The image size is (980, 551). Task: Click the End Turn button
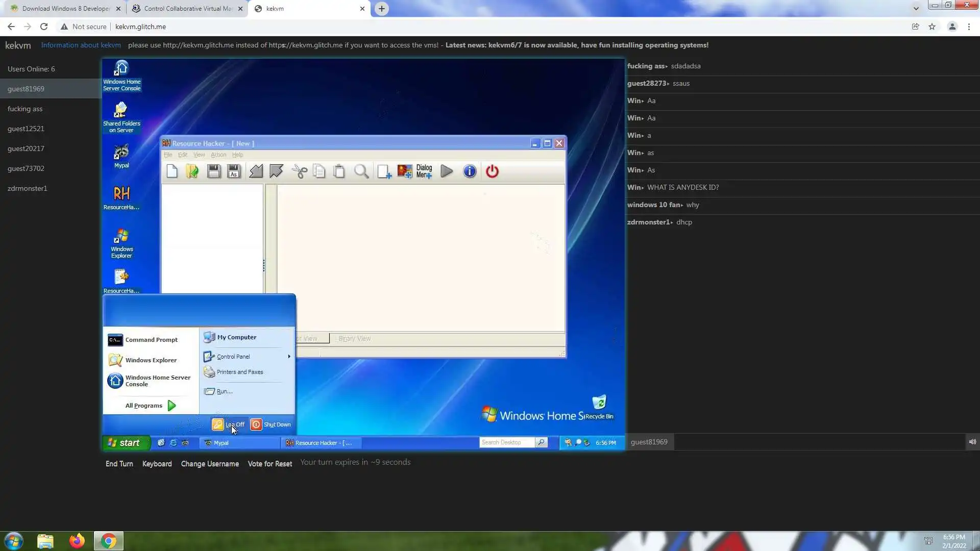[x=119, y=464]
